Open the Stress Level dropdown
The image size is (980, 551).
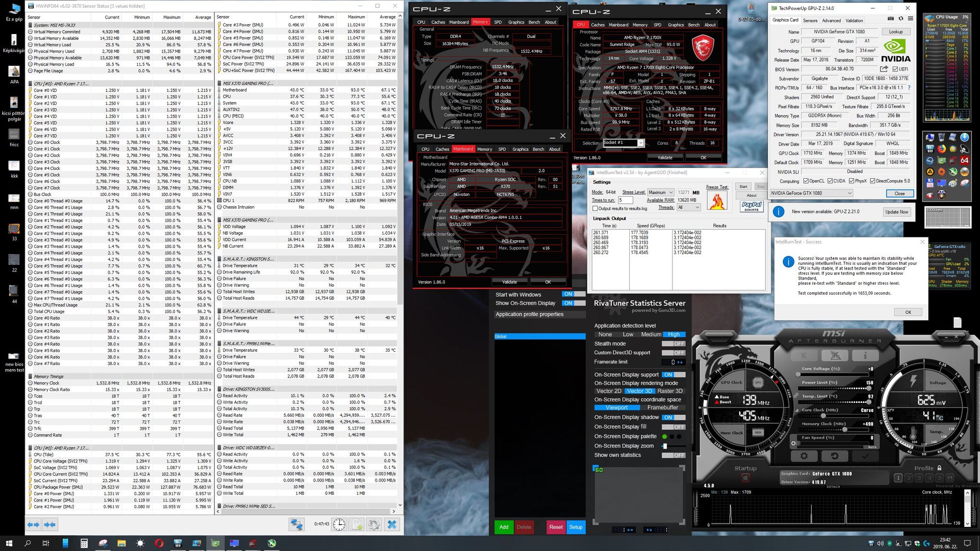[661, 192]
